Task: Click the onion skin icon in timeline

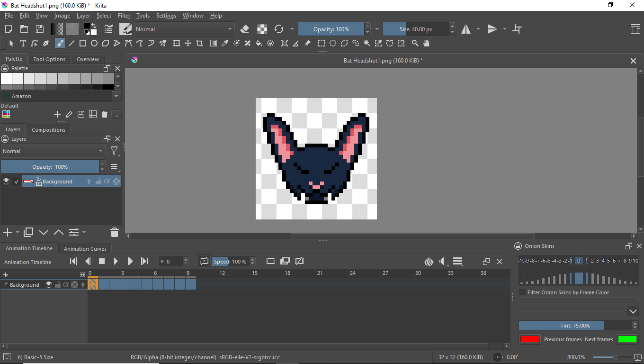Action: [x=429, y=262]
